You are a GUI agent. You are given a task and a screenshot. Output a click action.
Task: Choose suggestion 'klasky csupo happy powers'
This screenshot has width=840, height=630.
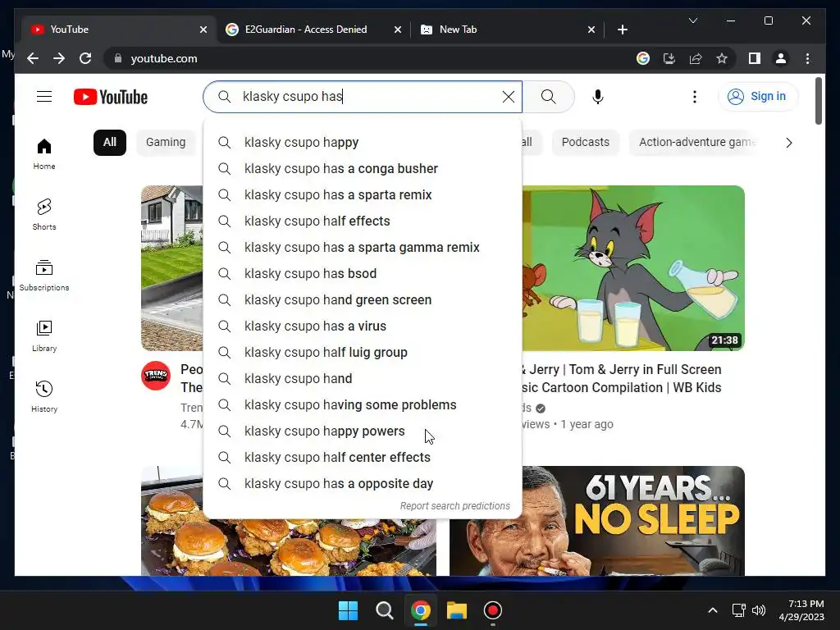point(362,431)
